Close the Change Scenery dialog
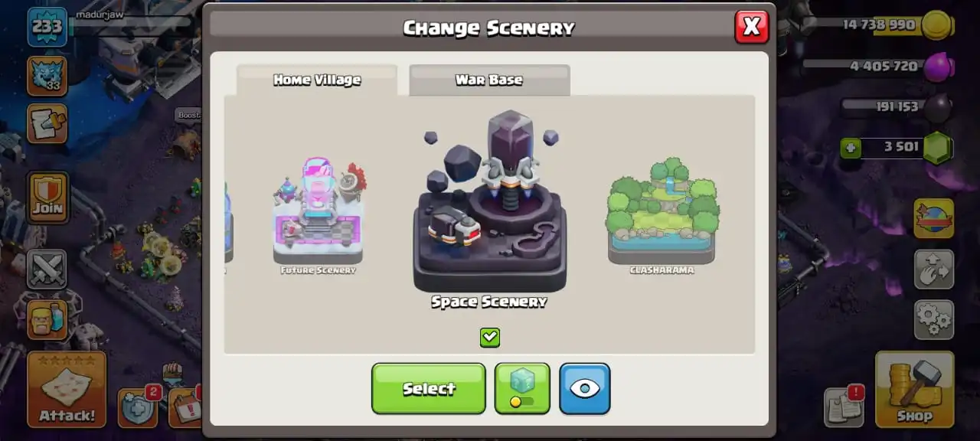Image resolution: width=980 pixels, height=441 pixels. tap(751, 27)
